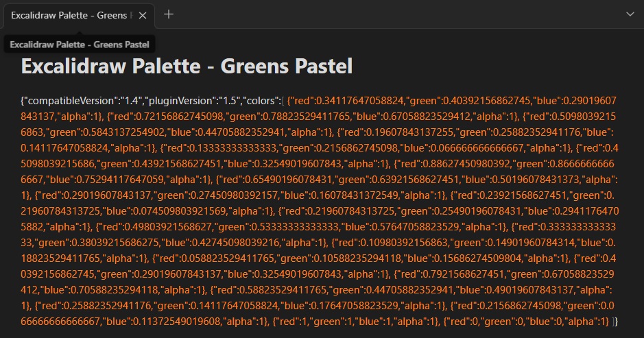The width and height of the screenshot is (644, 338).
Task: Click the "blue":0.57647058823529 value
Action: tap(398, 227)
